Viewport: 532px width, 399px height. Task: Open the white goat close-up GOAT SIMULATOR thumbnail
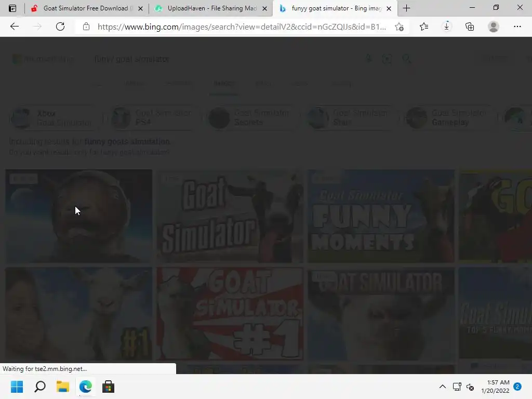tap(381, 313)
